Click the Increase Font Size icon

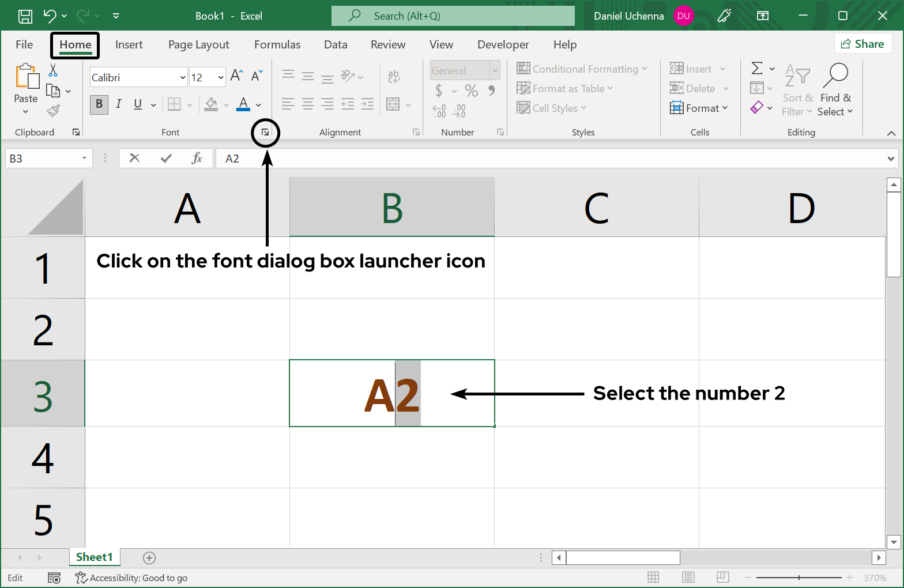pos(236,76)
